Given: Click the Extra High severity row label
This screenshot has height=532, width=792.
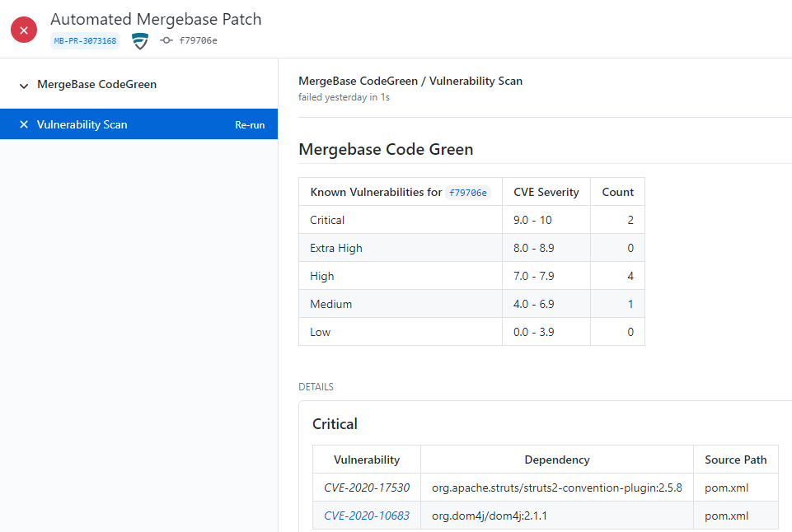Looking at the screenshot, I should pos(336,248).
